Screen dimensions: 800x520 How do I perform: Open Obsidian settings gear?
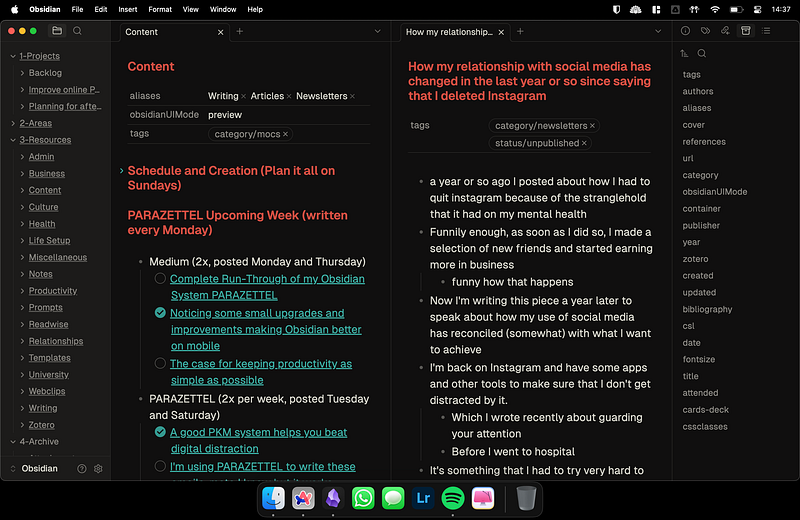click(98, 468)
